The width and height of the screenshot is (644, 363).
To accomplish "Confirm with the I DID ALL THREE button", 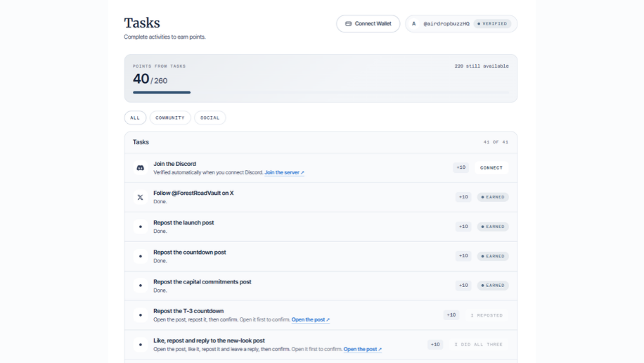I will coord(479,345).
